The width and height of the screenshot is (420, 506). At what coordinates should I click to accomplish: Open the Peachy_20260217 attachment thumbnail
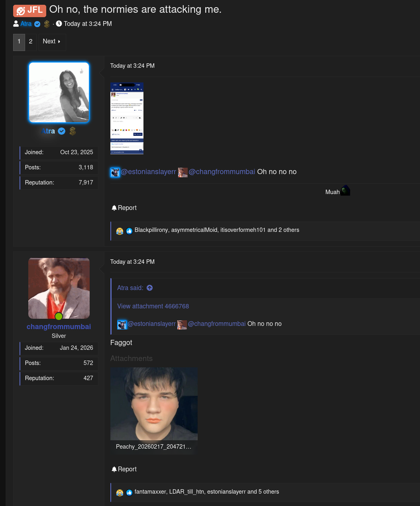[x=154, y=404]
